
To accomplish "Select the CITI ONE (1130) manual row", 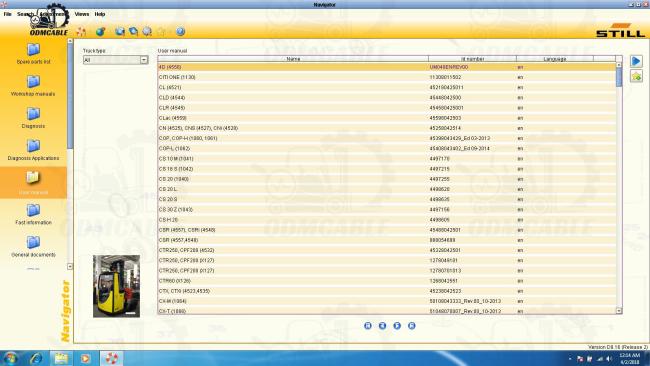I will (386, 77).
